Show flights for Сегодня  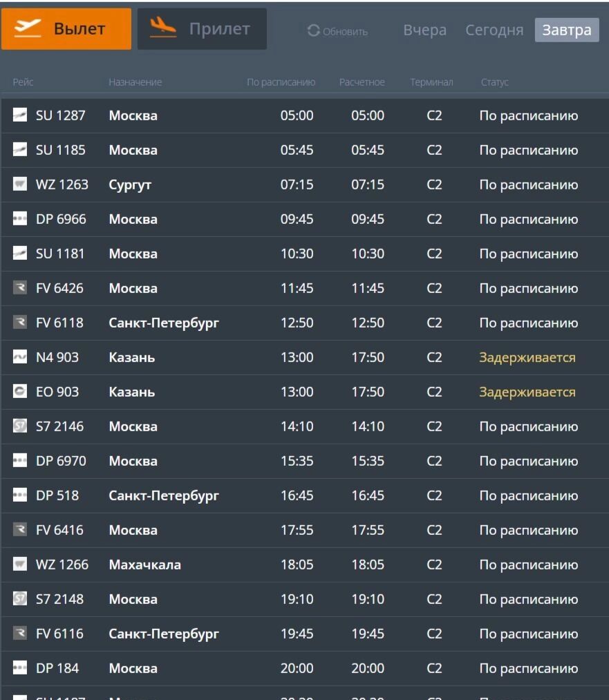click(x=494, y=30)
